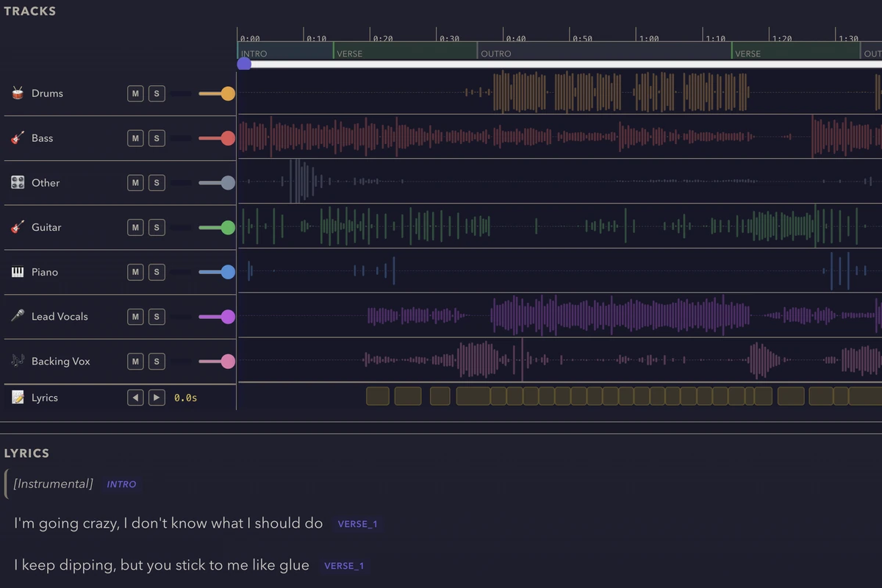Click the Lyrics notepad icon

click(x=18, y=398)
